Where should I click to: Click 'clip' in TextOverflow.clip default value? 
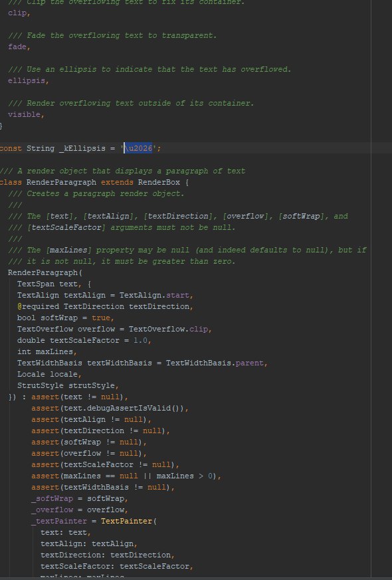199,330
